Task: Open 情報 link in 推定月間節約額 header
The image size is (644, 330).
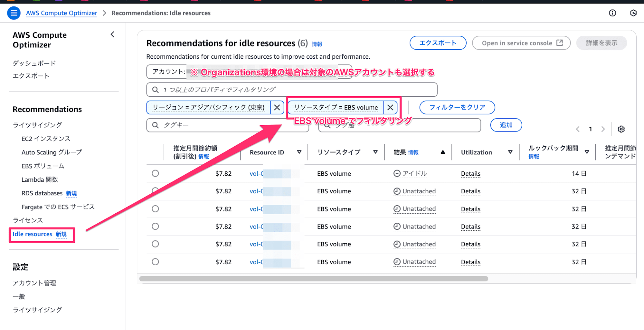Action: tap(204, 157)
